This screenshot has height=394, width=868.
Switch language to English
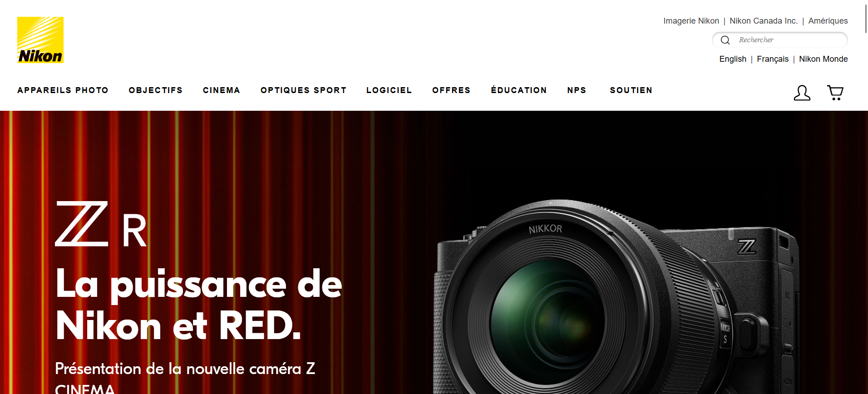click(733, 59)
